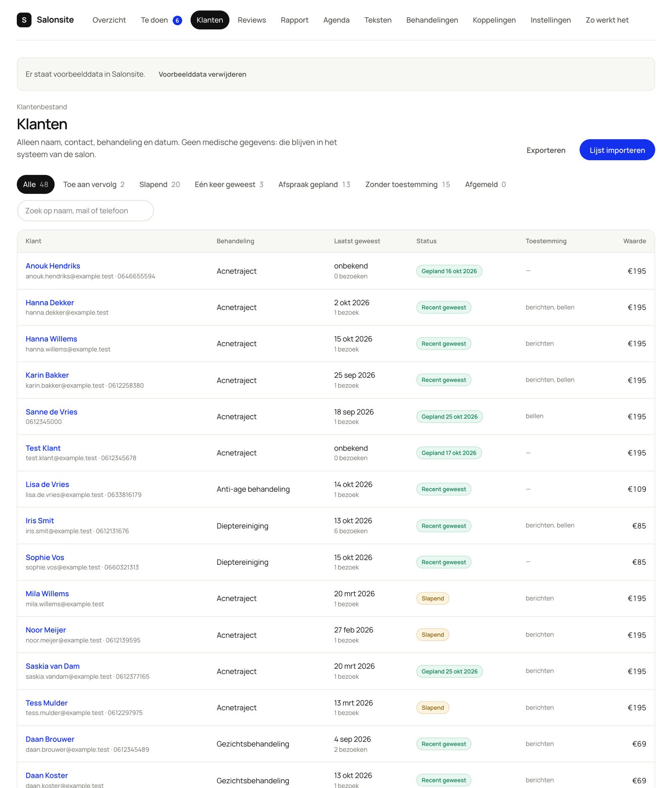Open Sanne de Vries' profile
672x788 pixels.
(x=52, y=412)
